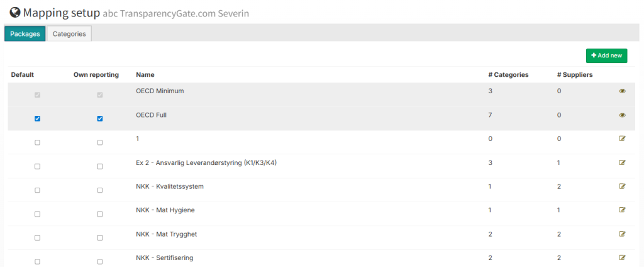The height and width of the screenshot is (267, 644).
Task: Edit the package named 1
Action: coord(622,139)
